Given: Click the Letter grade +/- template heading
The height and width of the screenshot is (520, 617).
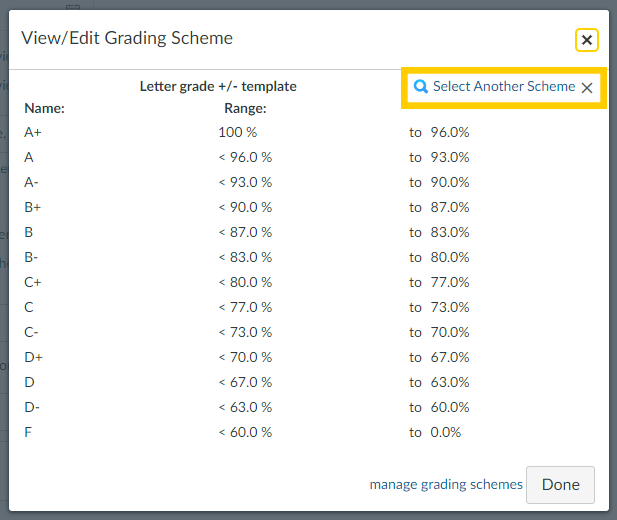Looking at the screenshot, I should point(218,87).
